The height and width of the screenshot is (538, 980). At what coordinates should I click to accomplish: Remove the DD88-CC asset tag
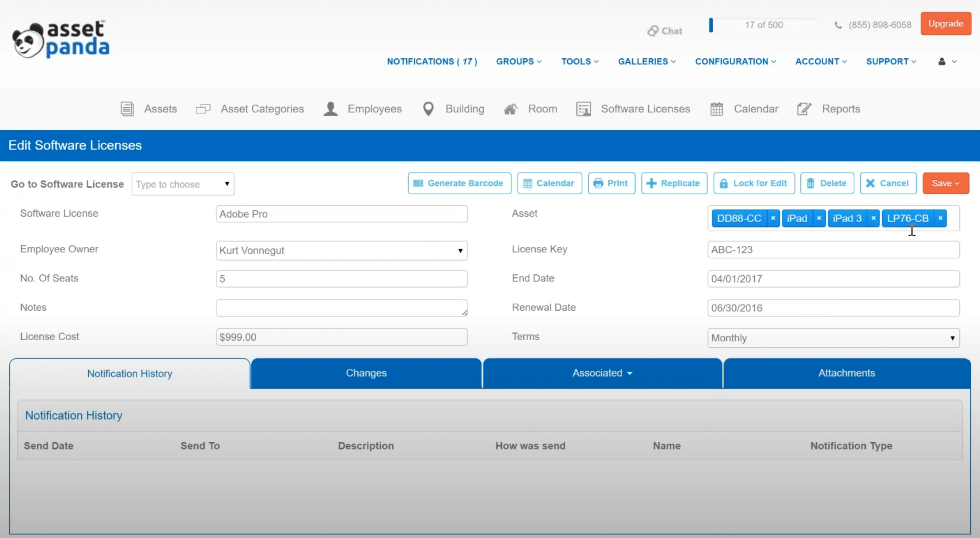[773, 218]
